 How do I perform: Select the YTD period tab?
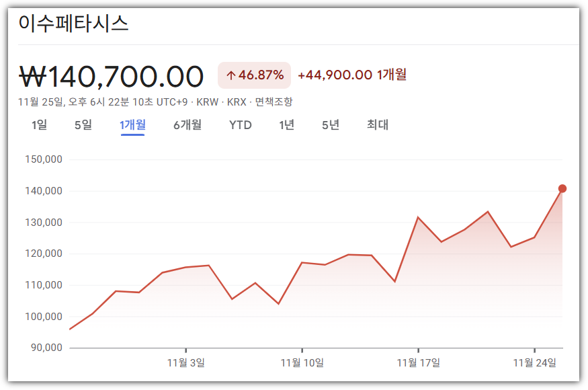(240, 125)
